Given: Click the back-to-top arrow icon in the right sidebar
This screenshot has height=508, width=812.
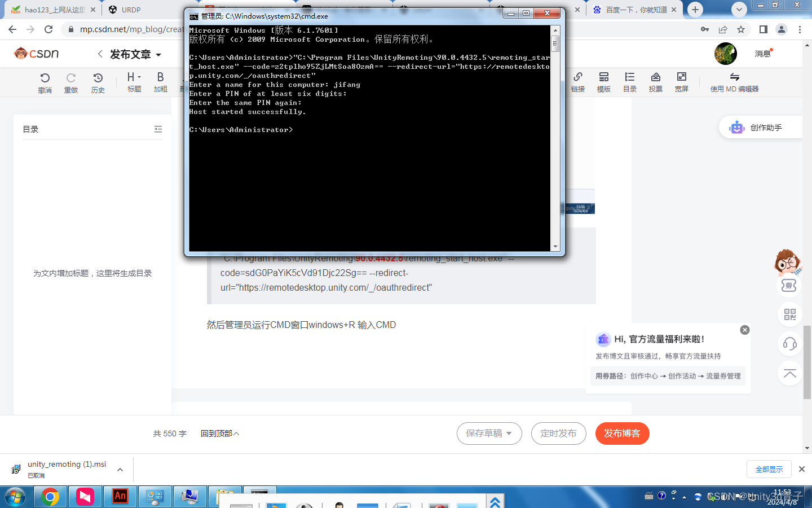Looking at the screenshot, I should point(789,373).
